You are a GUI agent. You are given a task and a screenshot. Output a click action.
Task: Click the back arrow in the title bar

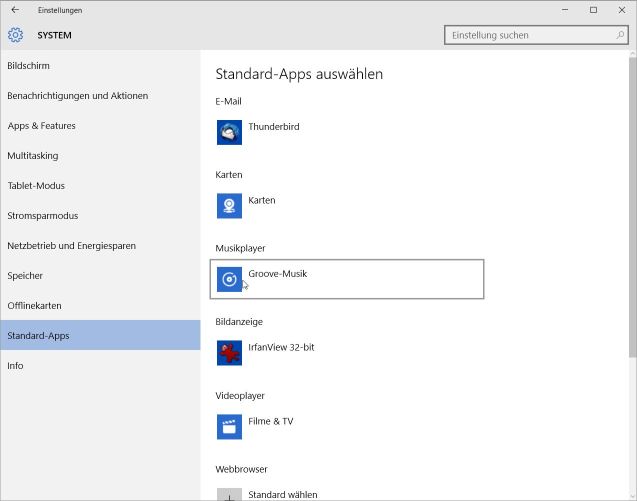pyautogui.click(x=15, y=10)
